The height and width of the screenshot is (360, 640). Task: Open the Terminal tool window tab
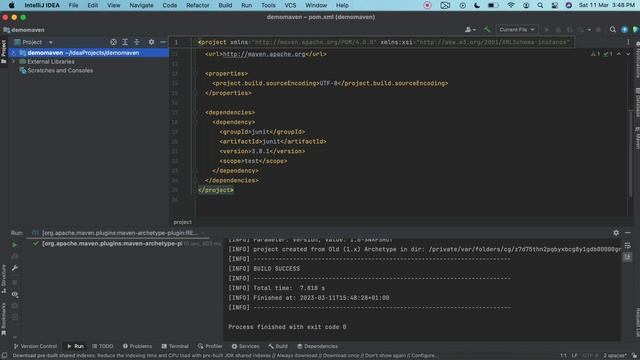[175, 346]
